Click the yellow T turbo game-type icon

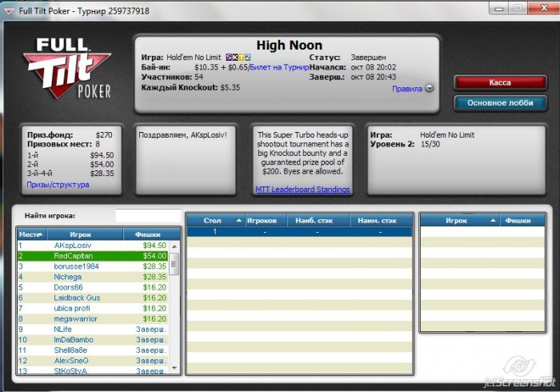coord(242,57)
